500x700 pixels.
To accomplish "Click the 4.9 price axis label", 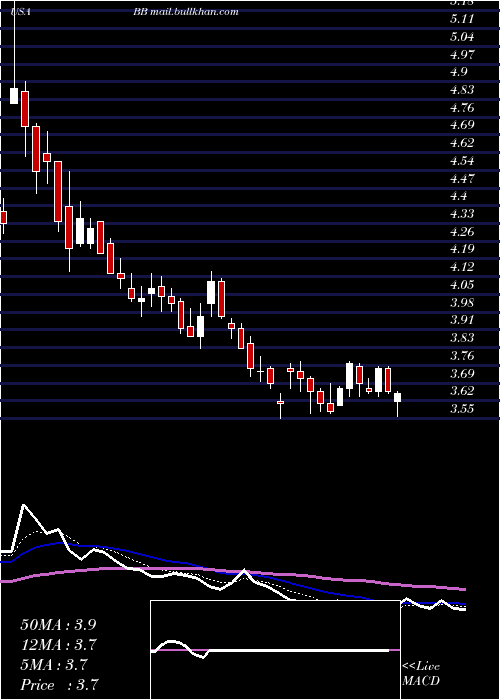I will coord(459,71).
